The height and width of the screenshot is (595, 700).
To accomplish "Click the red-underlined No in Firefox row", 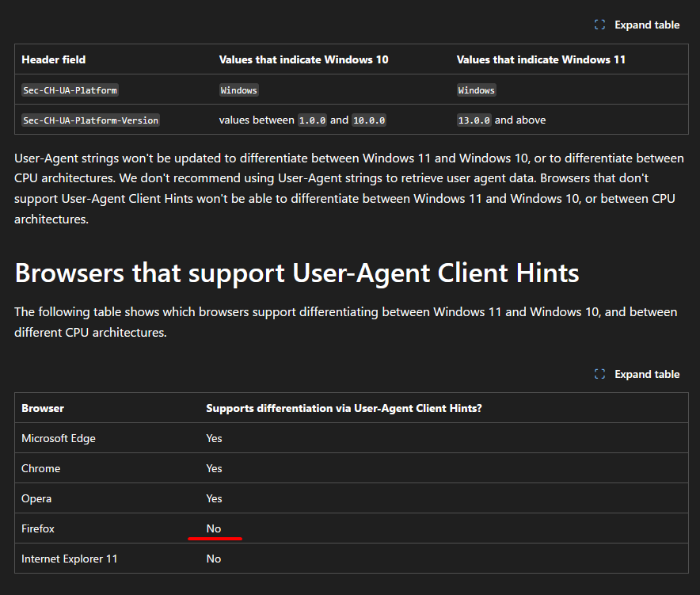I will point(213,528).
